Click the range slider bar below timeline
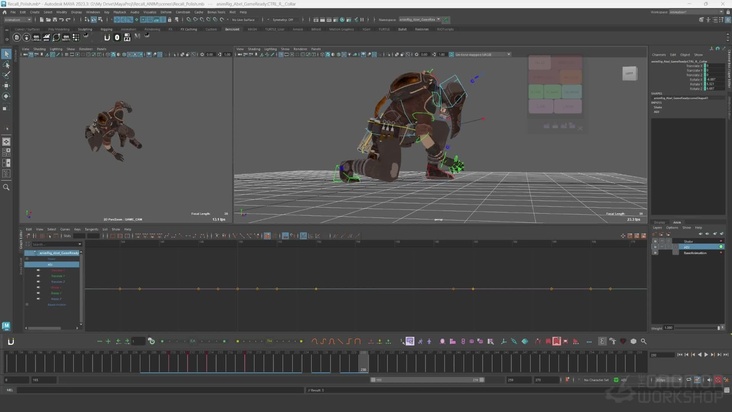 click(427, 380)
